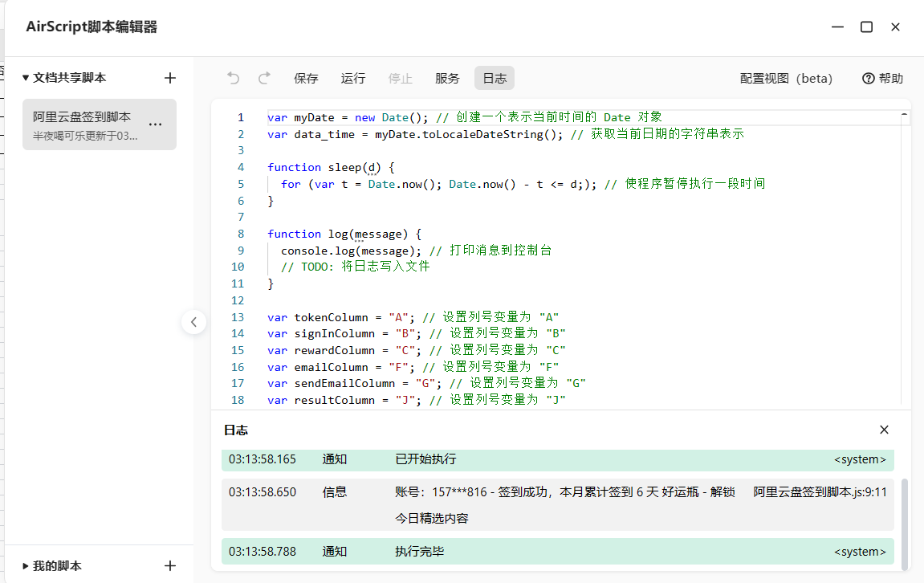Run the script with 运行
Image resolution: width=924 pixels, height=583 pixels.
point(353,79)
